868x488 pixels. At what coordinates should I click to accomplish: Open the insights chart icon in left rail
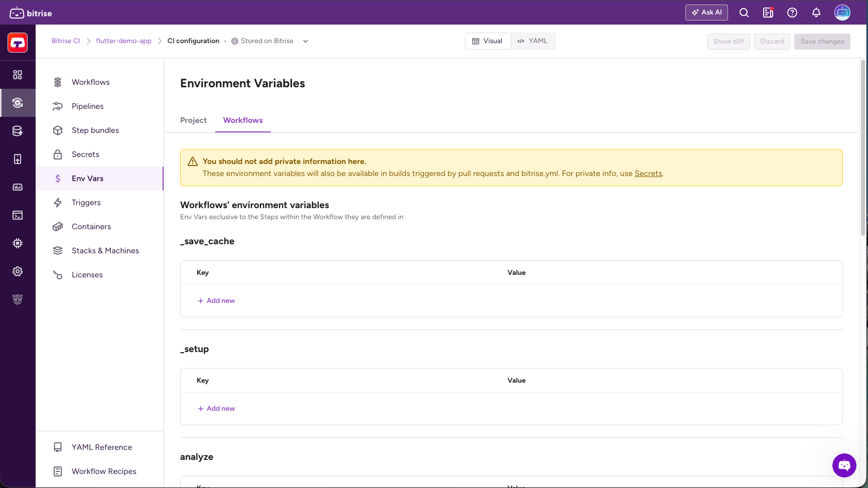click(18, 187)
